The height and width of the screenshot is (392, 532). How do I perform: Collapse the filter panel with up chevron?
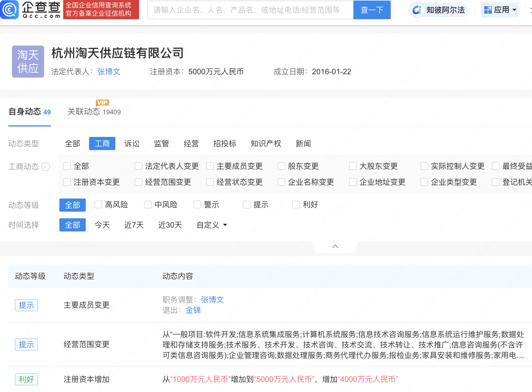335,246
